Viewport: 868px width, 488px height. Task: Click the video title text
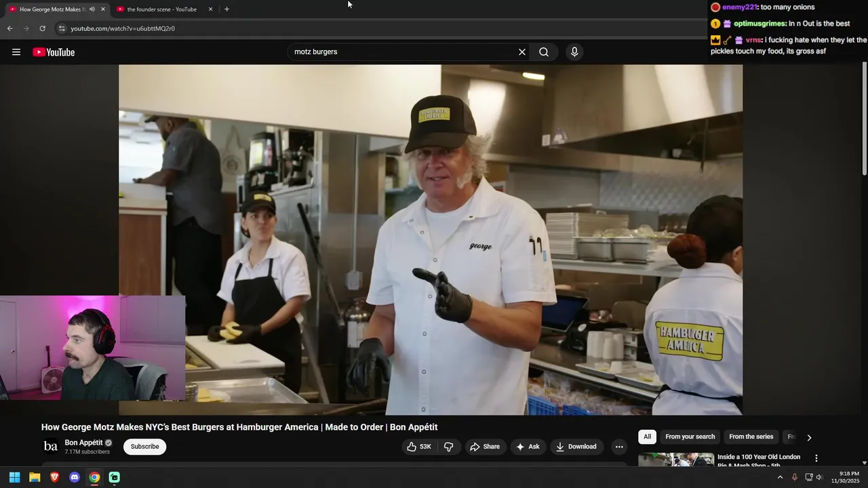pos(239,427)
